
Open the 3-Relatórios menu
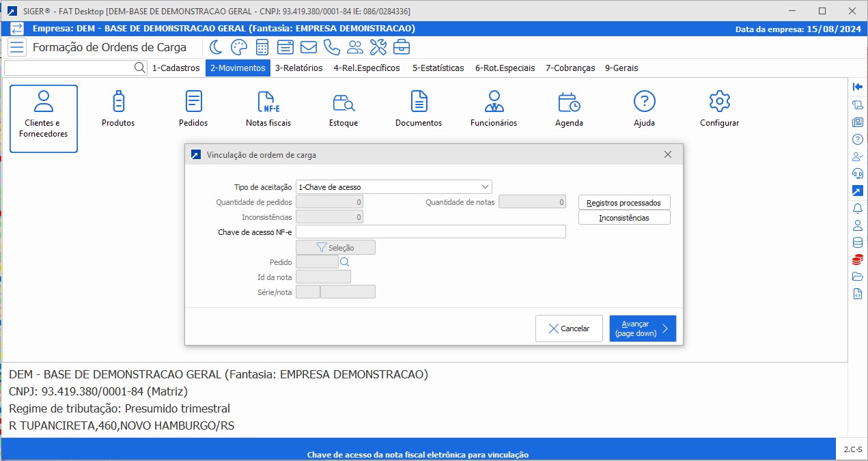coord(298,68)
